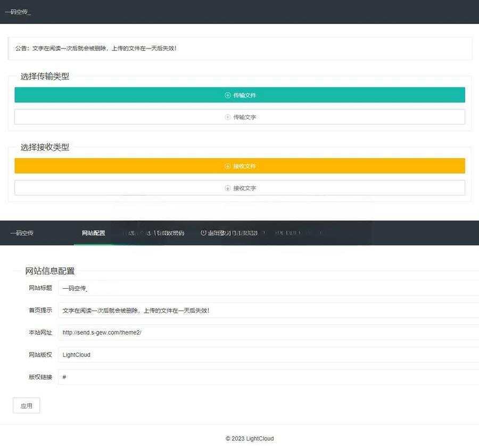This screenshot has height=448, width=479.
Task: Switch to the 网站配置 tab
Action: [94, 233]
